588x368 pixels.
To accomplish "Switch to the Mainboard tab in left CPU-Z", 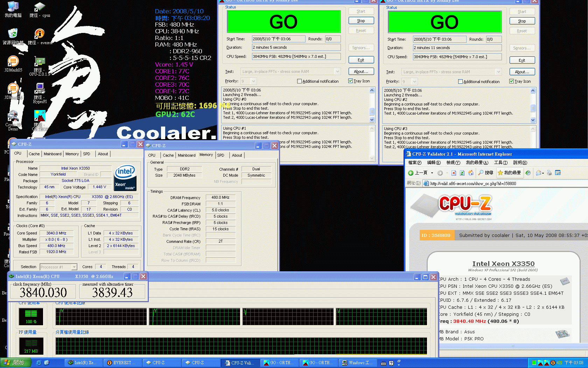I will (x=52, y=154).
